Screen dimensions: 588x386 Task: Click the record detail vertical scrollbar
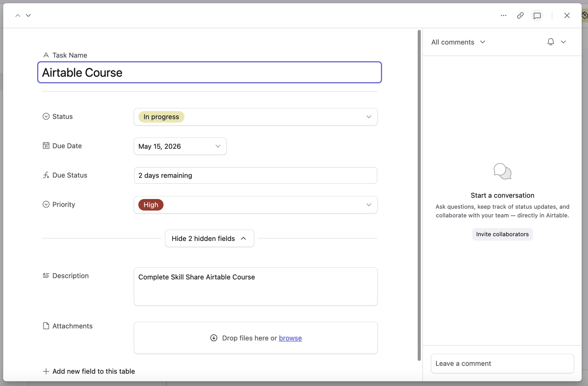[x=419, y=195]
